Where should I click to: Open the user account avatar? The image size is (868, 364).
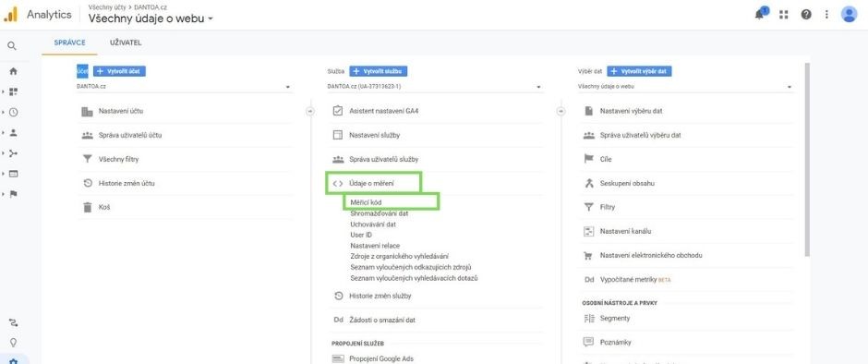[x=849, y=15]
